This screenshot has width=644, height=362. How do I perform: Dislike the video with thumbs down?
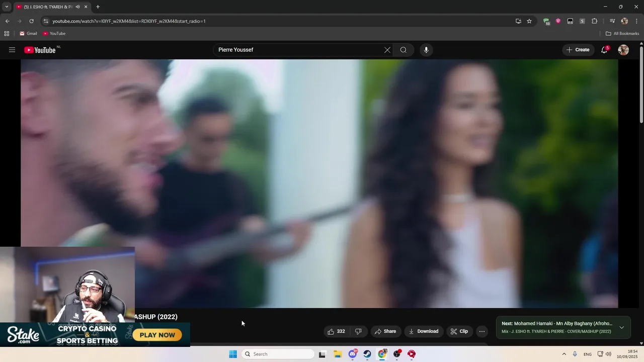[358, 331]
